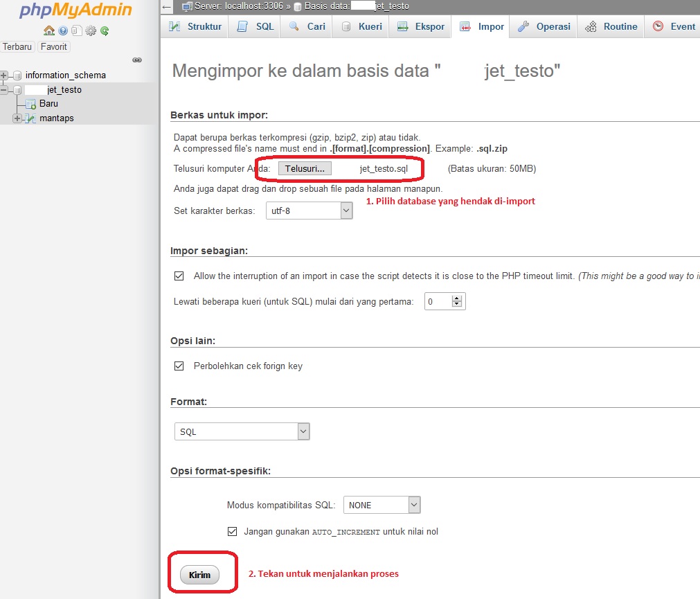Click the Telusuri browse file button
The height and width of the screenshot is (599, 700).
pos(305,168)
